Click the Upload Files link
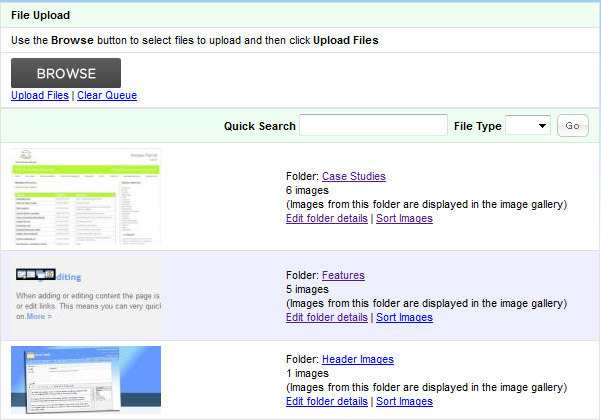601x420 pixels. pos(40,96)
